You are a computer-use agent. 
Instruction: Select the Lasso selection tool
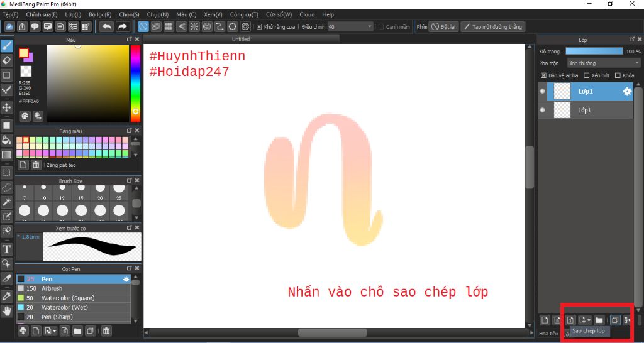coord(7,187)
